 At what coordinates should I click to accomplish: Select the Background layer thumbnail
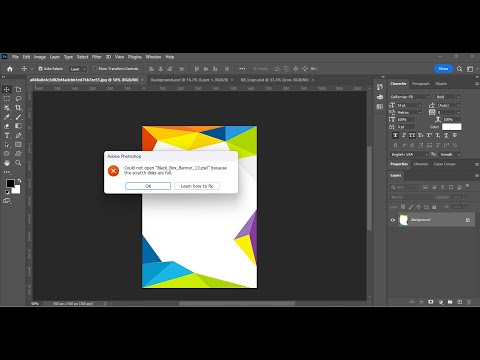click(x=403, y=220)
